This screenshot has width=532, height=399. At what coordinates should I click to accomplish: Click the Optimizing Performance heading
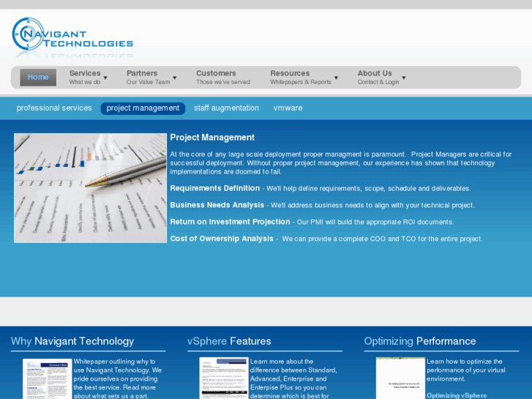point(420,341)
